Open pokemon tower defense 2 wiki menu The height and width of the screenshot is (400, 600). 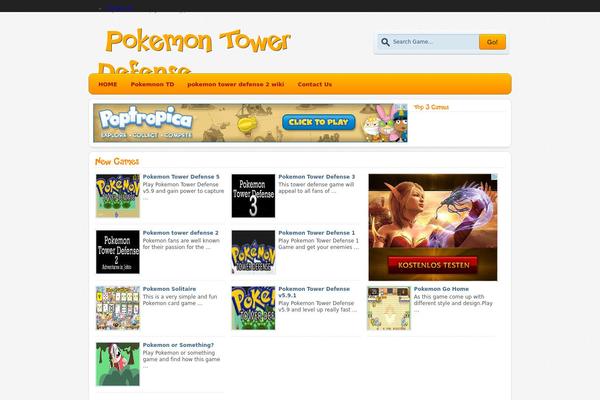tap(236, 84)
